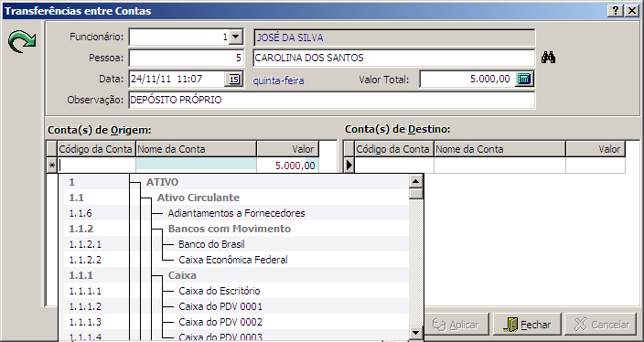This screenshot has width=644, height=342.
Task: Select Caixa Econômica Federal account
Action: pyautogui.click(x=234, y=260)
